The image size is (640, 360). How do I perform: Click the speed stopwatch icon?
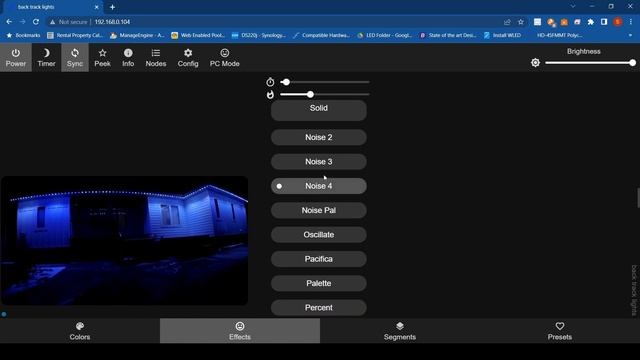coord(270,82)
